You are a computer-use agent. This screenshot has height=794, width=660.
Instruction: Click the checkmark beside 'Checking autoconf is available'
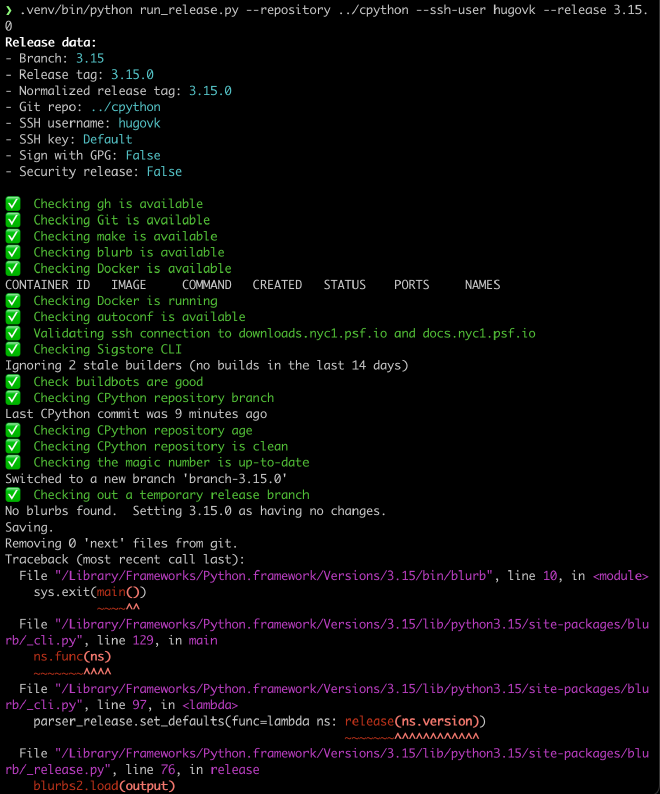tap(13, 317)
